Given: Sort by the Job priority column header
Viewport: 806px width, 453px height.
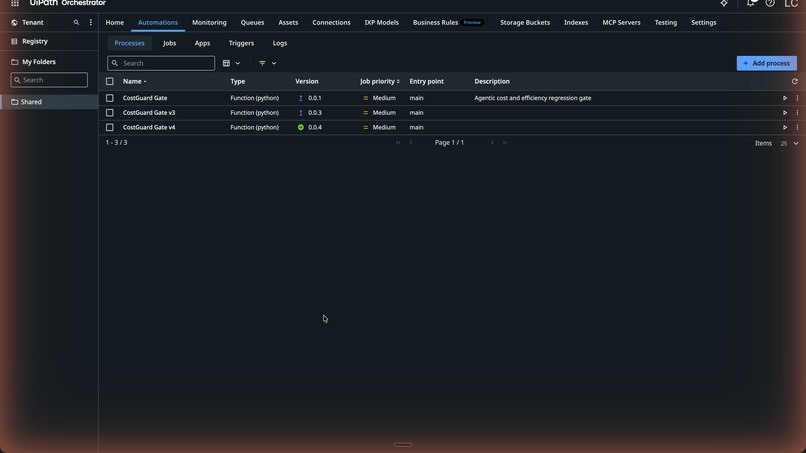Looking at the screenshot, I should coord(380,81).
